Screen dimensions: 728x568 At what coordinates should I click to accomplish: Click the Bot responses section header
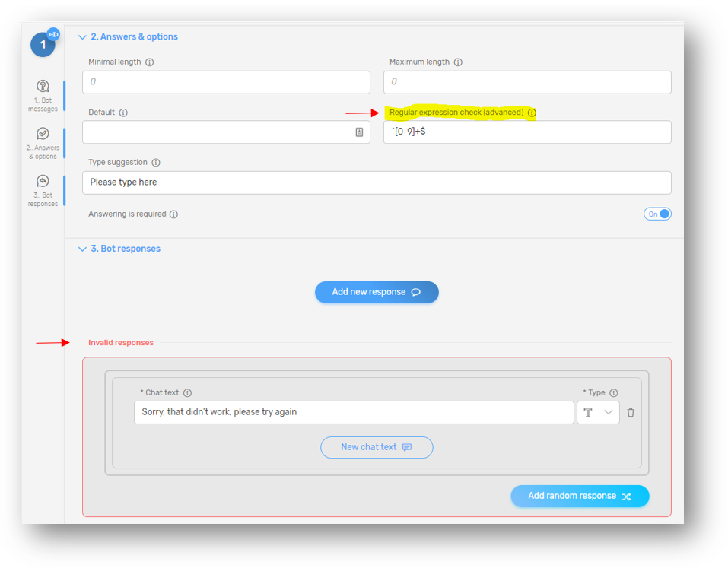[126, 249]
